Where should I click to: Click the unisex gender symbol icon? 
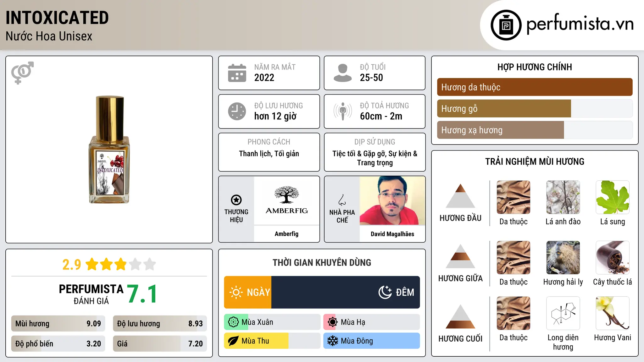22,73
